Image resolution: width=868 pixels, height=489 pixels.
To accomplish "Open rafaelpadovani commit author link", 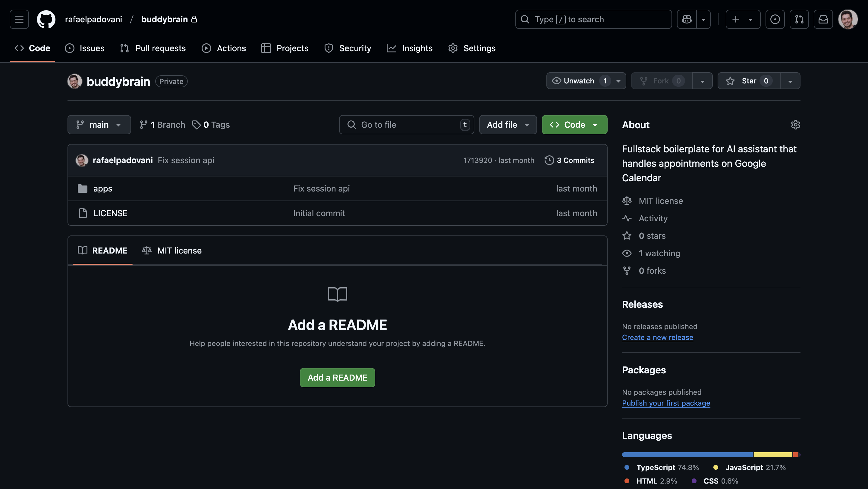I will point(123,160).
